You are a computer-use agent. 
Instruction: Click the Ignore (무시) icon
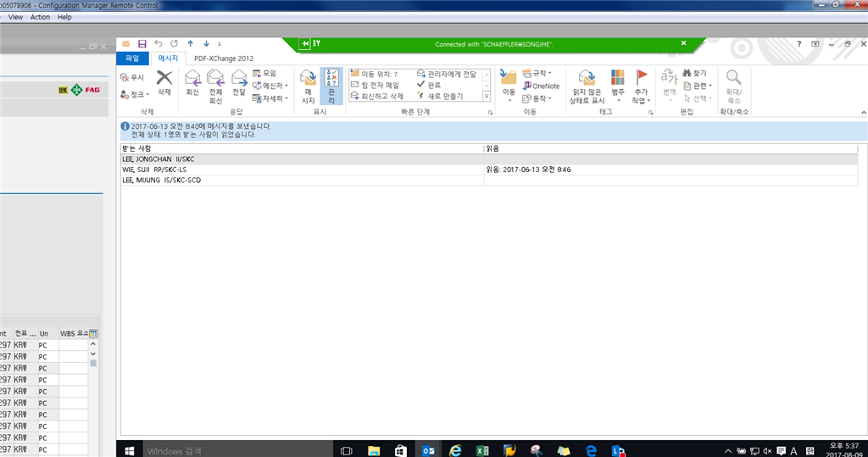point(125,77)
